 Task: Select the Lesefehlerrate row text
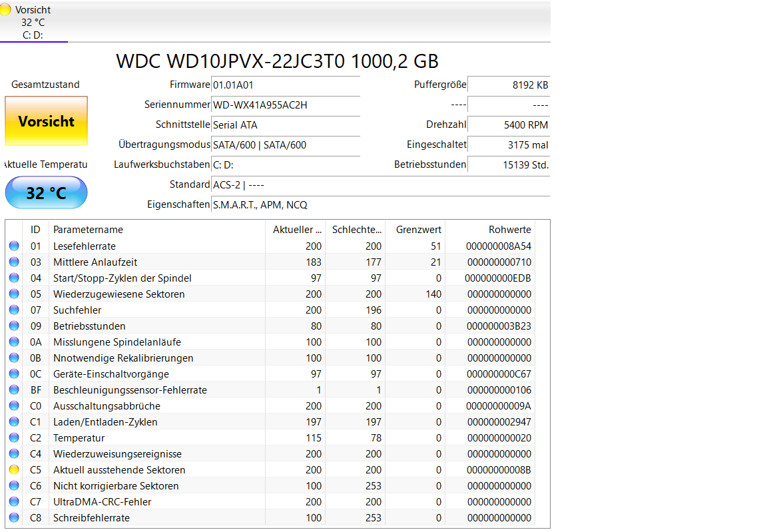tap(85, 246)
